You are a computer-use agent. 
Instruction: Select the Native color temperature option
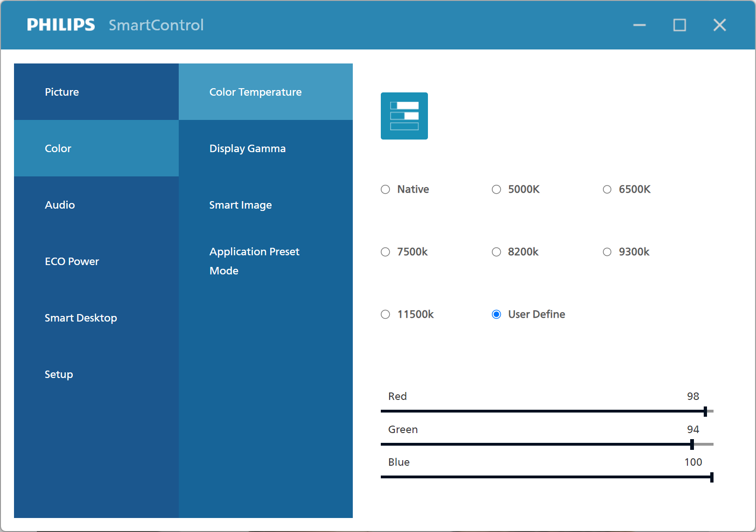pyautogui.click(x=385, y=189)
